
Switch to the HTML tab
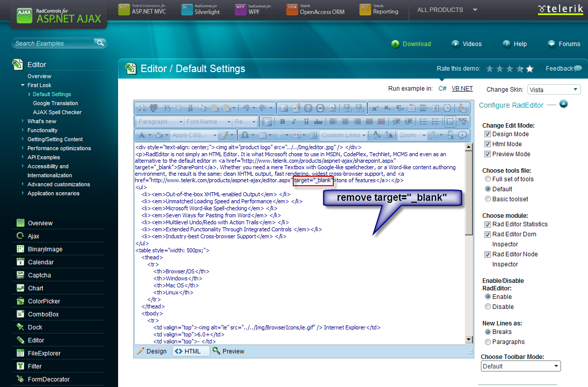[191, 351]
